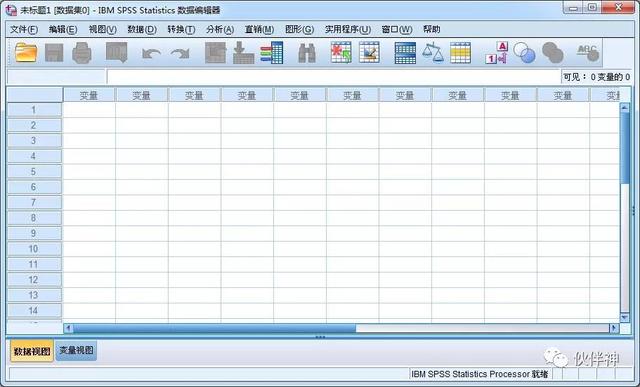Open the 直销(M) menu
640x387 pixels.
259,29
